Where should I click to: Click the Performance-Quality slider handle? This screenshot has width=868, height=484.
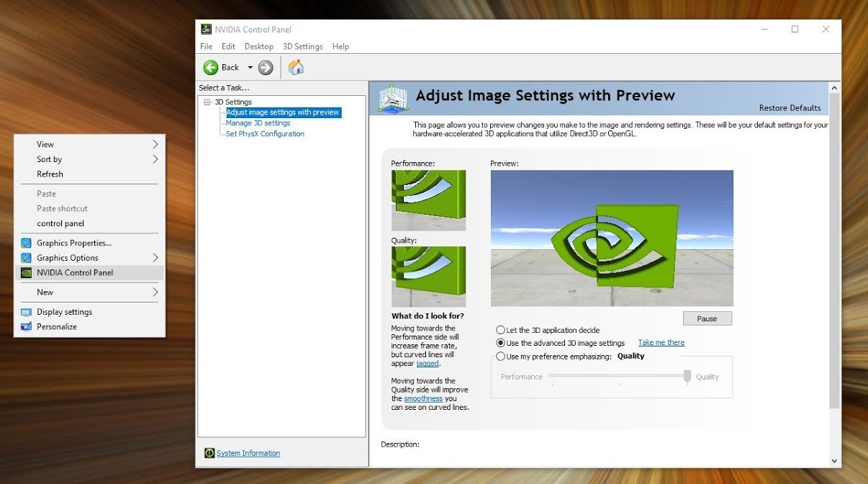(687, 377)
